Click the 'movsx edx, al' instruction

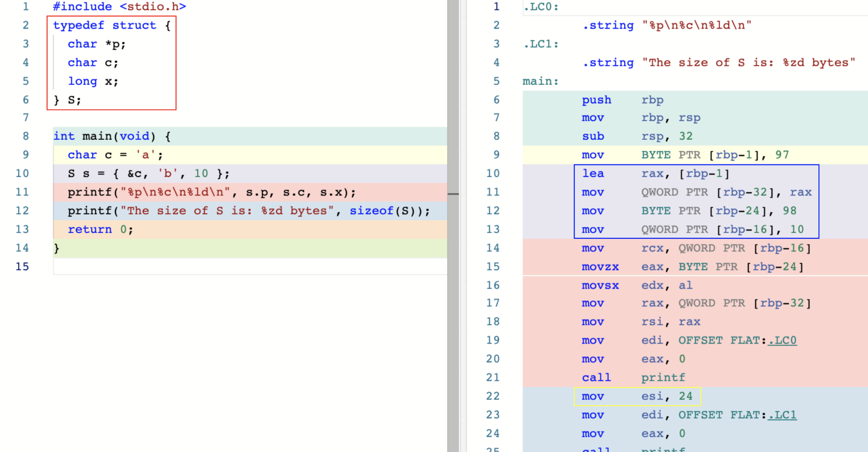(637, 285)
